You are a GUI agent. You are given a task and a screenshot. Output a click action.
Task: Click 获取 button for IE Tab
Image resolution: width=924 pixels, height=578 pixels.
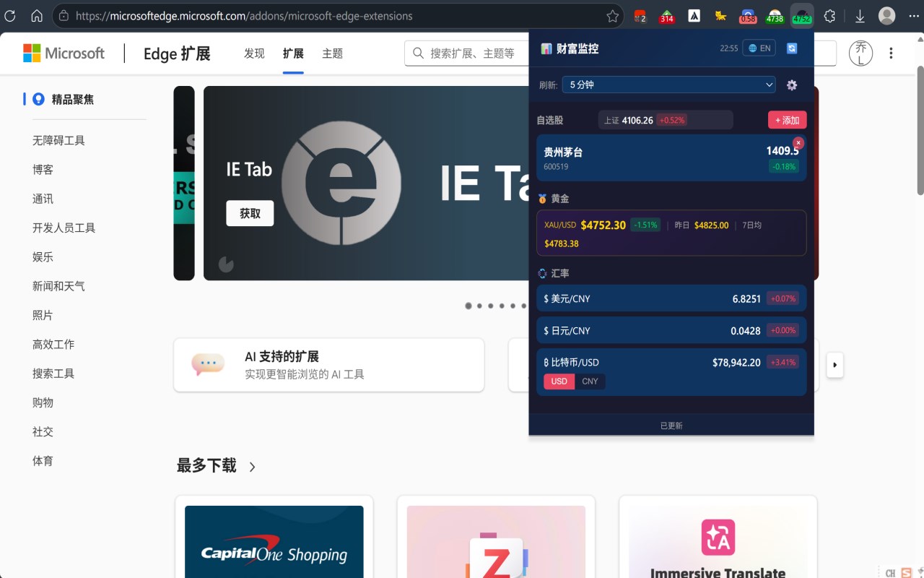(x=250, y=213)
